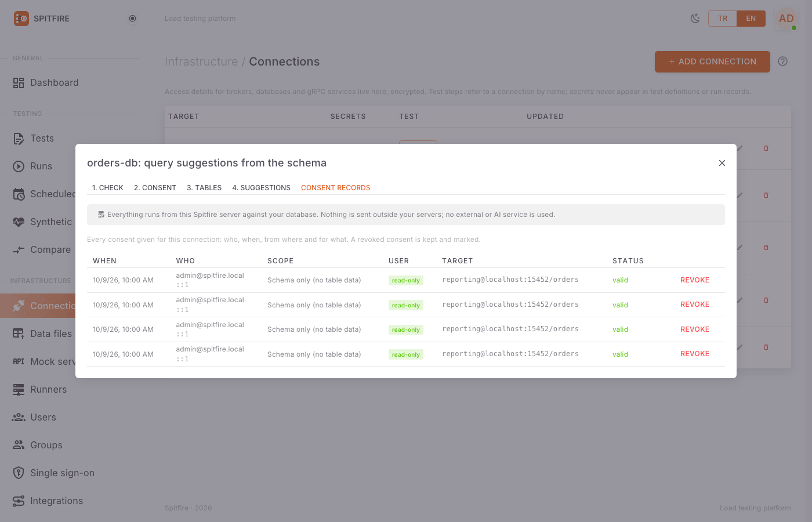Click the SCOPE column header in consent table
The image size is (812, 522).
click(x=281, y=261)
